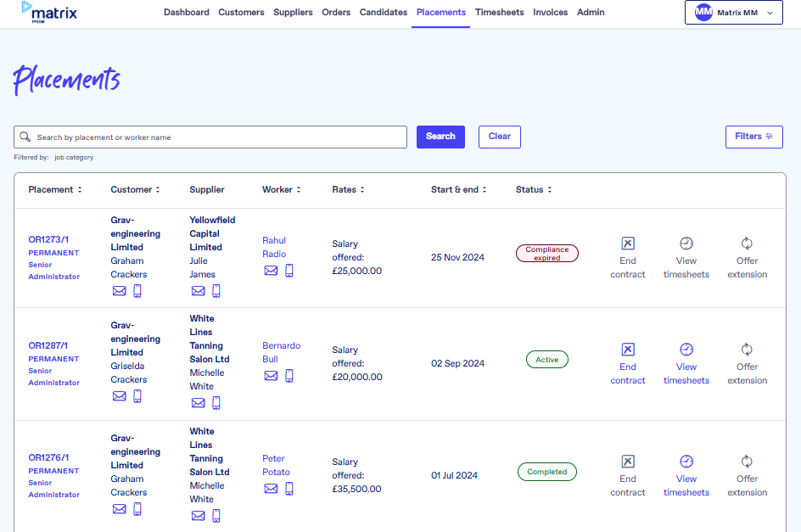This screenshot has height=532, width=801.
Task: End contract icon for OR1273/1
Action: tap(628, 244)
